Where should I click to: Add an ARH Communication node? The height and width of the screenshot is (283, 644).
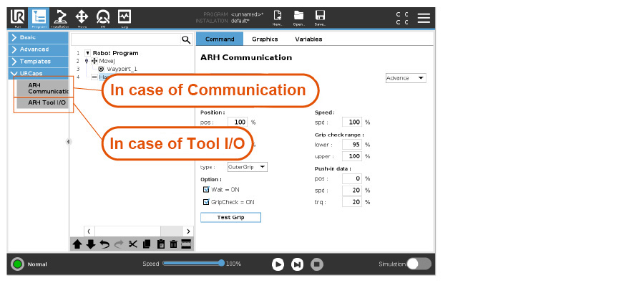(43, 88)
